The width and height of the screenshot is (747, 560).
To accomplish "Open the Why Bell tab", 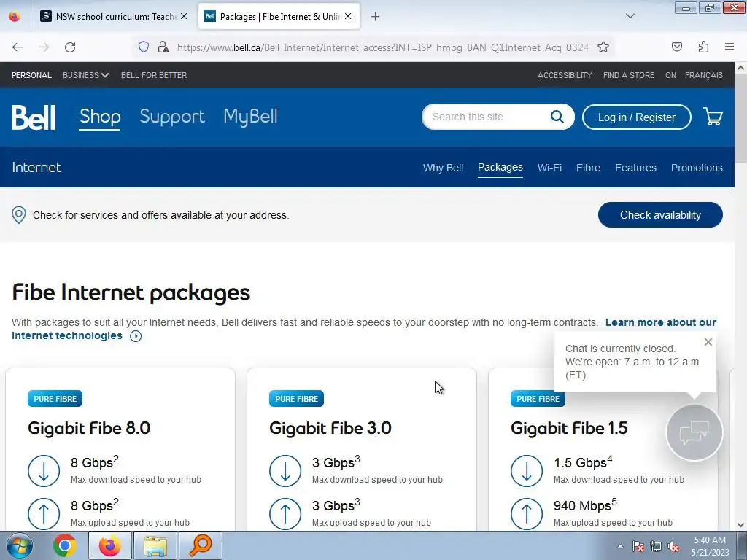I will click(443, 168).
